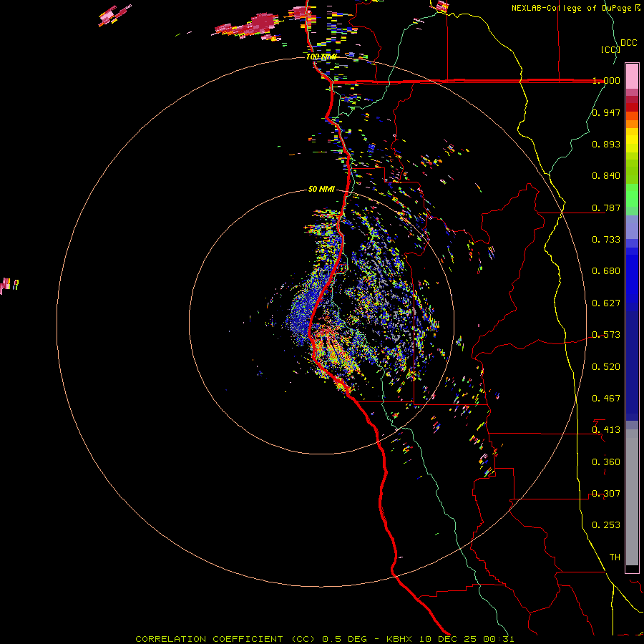The height and width of the screenshot is (644, 644).
Task: Select the 0.947 scale value
Action: tap(606, 112)
